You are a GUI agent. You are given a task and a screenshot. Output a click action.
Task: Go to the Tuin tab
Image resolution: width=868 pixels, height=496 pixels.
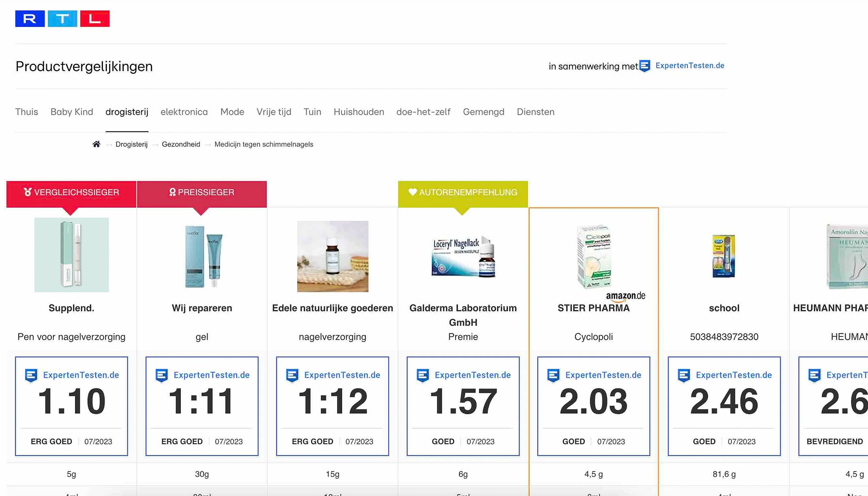coord(312,112)
